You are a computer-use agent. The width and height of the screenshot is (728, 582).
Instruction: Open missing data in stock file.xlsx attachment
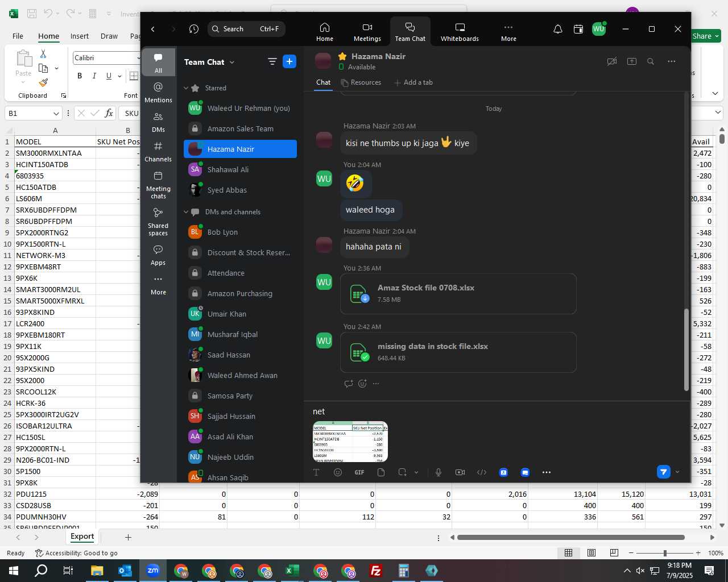tap(458, 352)
